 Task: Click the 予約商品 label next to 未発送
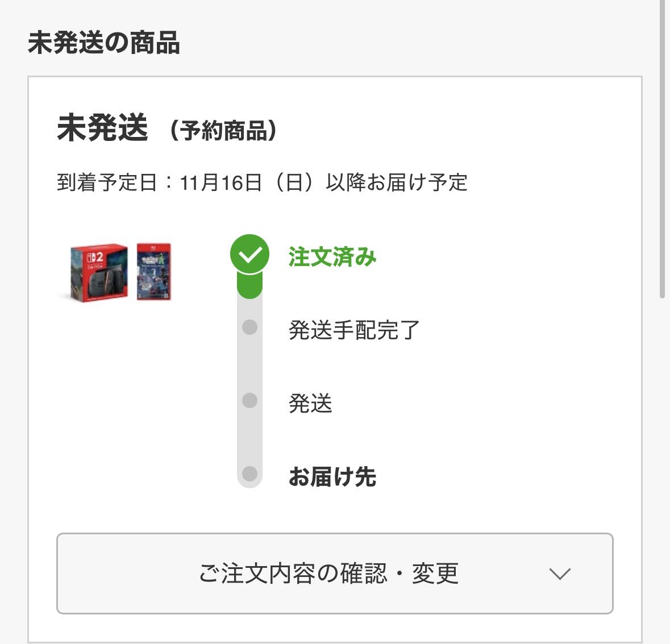point(224,130)
